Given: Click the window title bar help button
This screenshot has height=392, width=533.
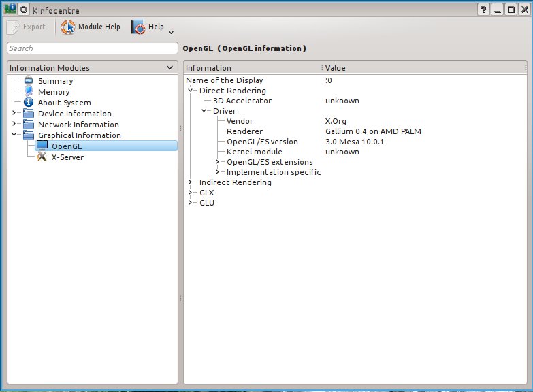Looking at the screenshot, I should pos(483,10).
